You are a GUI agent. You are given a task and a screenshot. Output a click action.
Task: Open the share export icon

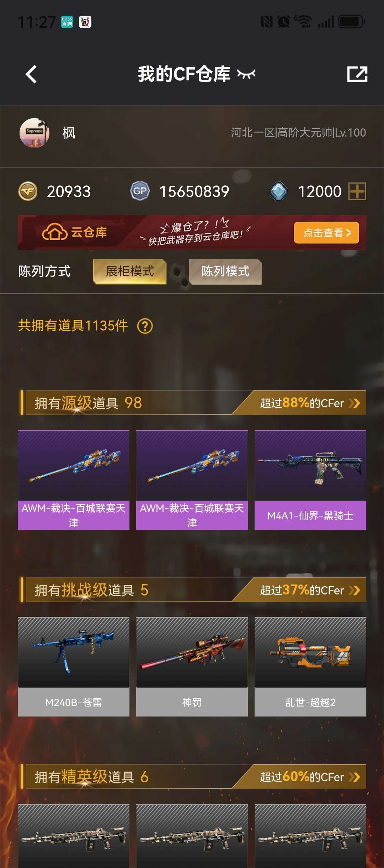(357, 74)
